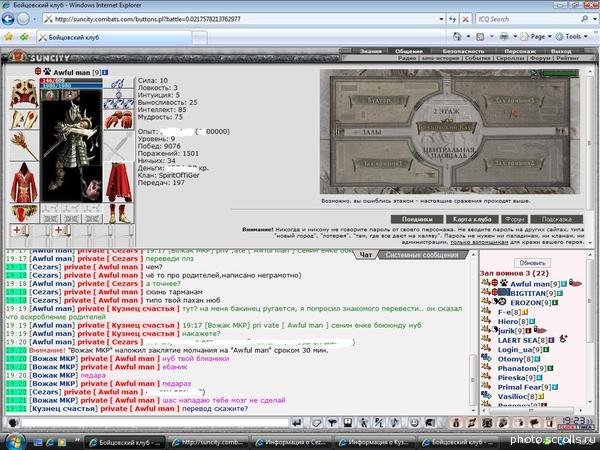600x450 pixels.
Task: Click the Выход menu item
Action: coord(561,51)
